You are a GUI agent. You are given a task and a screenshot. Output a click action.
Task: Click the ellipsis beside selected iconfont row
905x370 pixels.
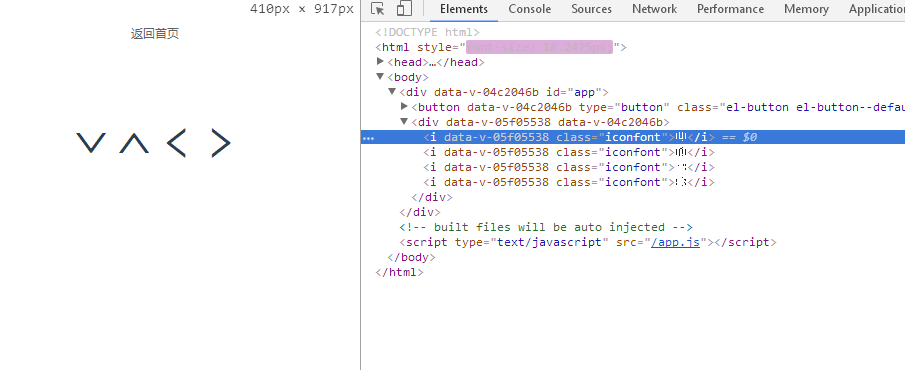[x=368, y=138]
